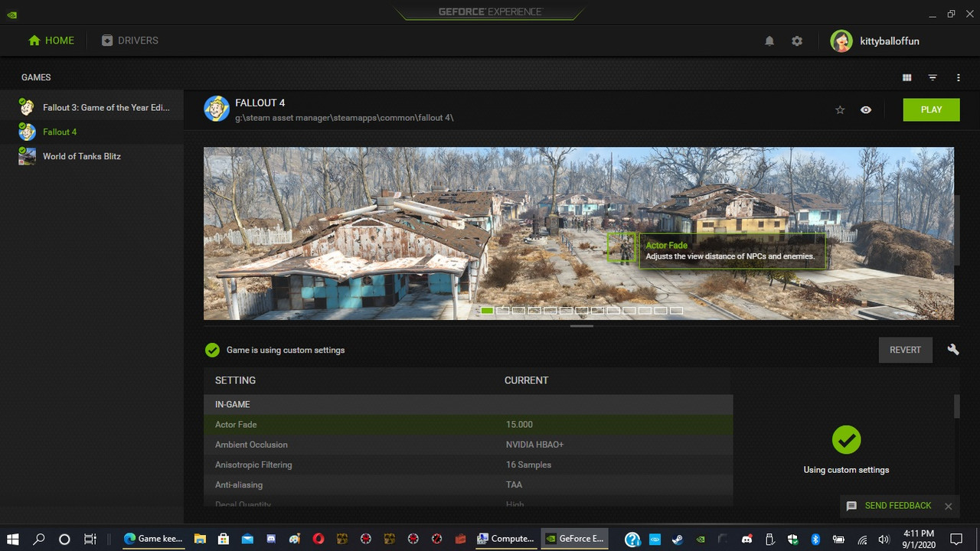980x551 pixels.
Task: Select the last screenshot page indicator
Action: pos(676,311)
